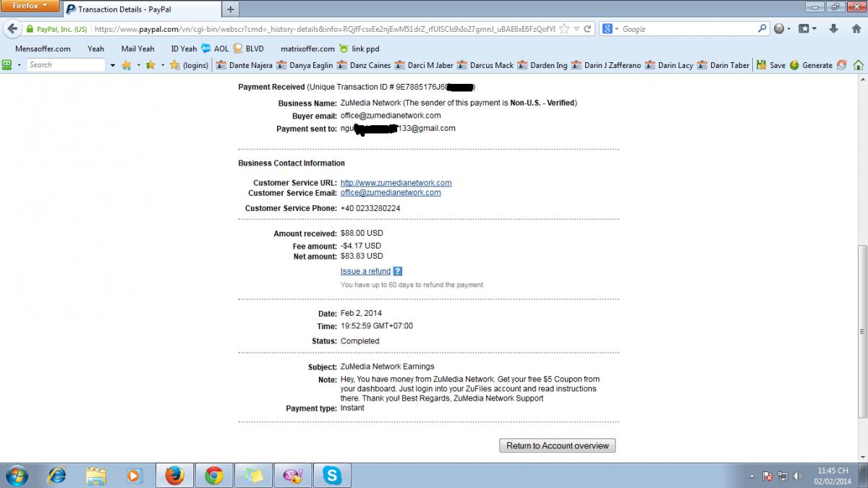Open the Darin Lacy identity
The width and height of the screenshot is (868, 488).
669,65
